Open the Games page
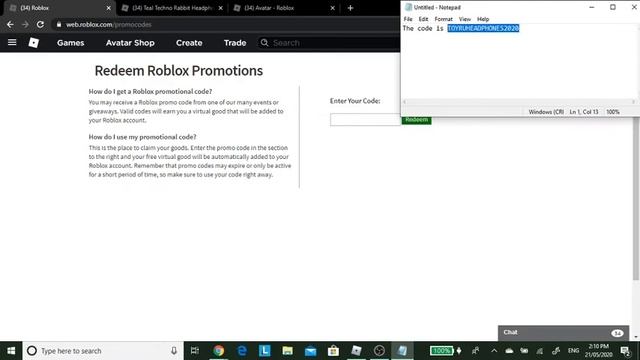The height and width of the screenshot is (360, 640). [x=71, y=43]
